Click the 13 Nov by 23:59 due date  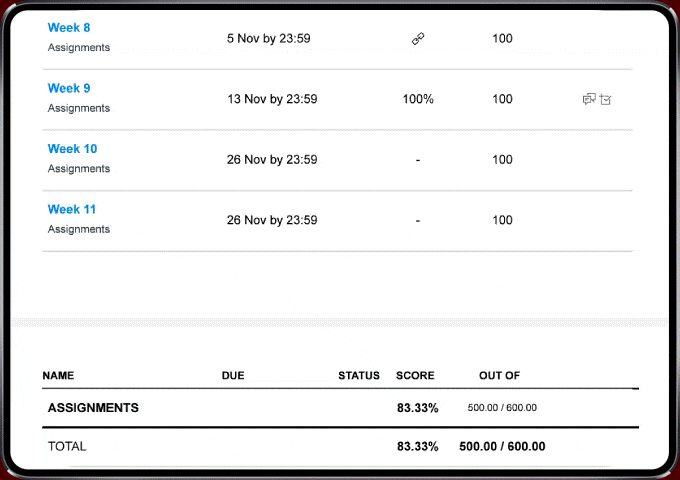(x=272, y=99)
